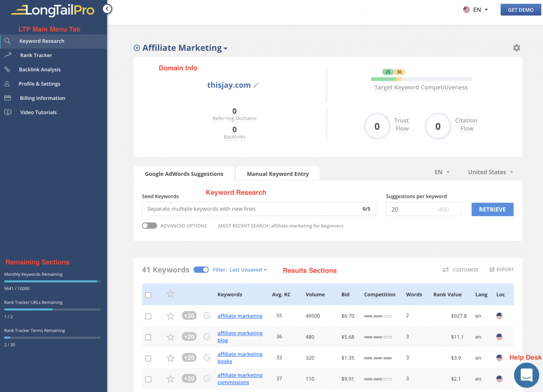Viewport: 543px width, 392px height.
Task: Click the Monthly Keywords Remaining progress bar
Action: coord(52,282)
